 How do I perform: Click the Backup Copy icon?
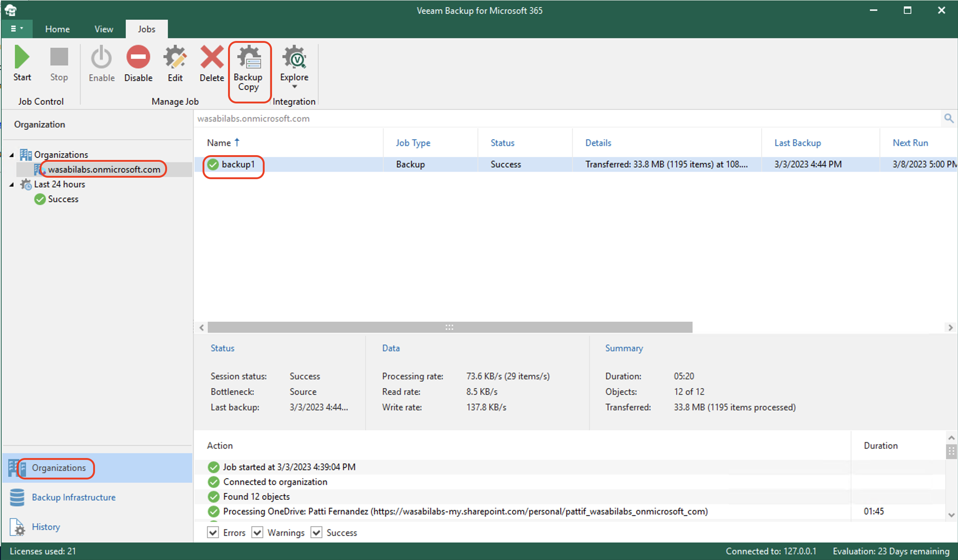click(249, 67)
